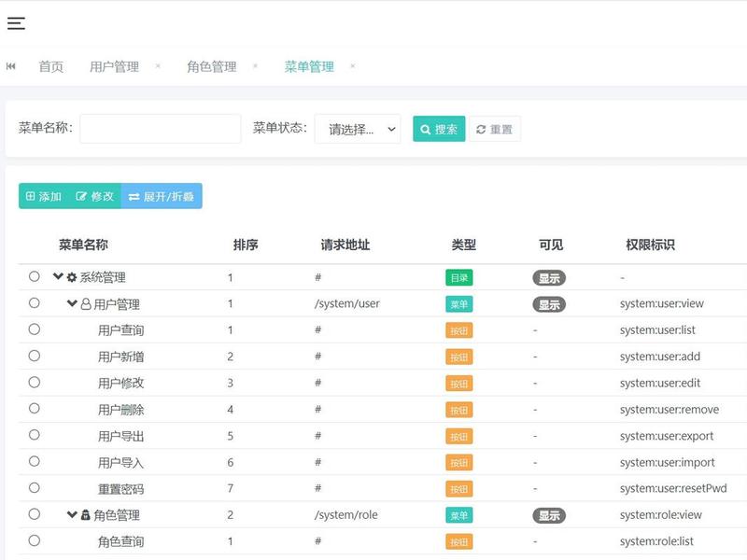Click the gear icon beside 系统管理
The height and width of the screenshot is (560, 747).
click(72, 277)
